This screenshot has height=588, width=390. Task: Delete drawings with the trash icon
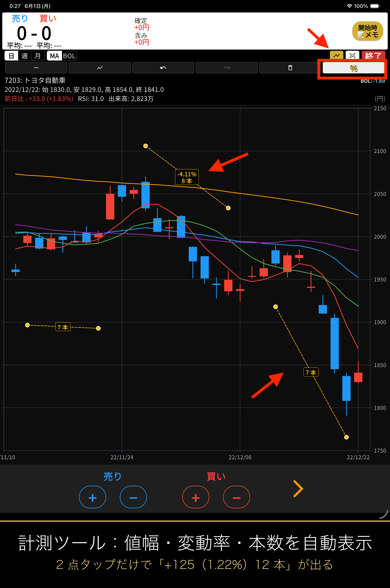290,68
